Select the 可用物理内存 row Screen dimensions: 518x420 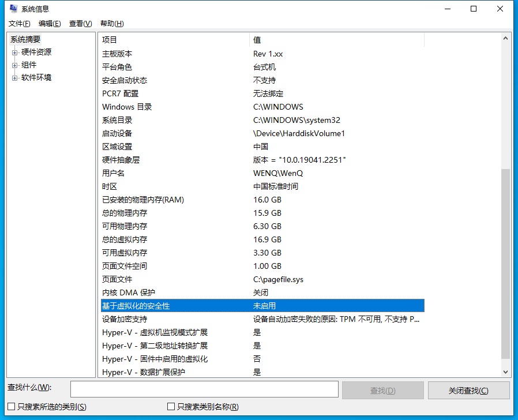262,226
